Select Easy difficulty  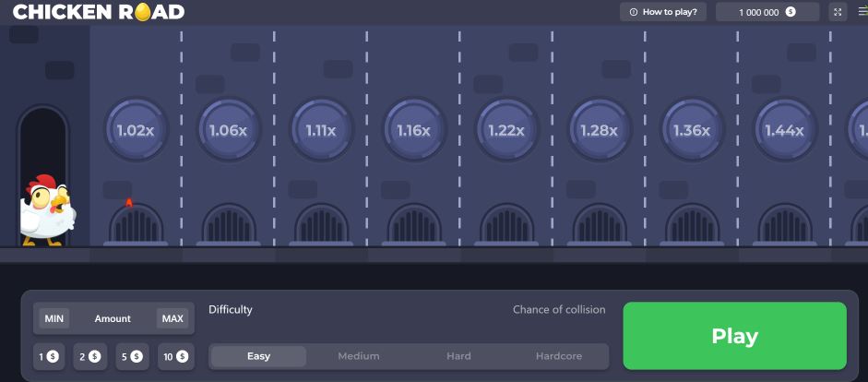click(x=258, y=356)
